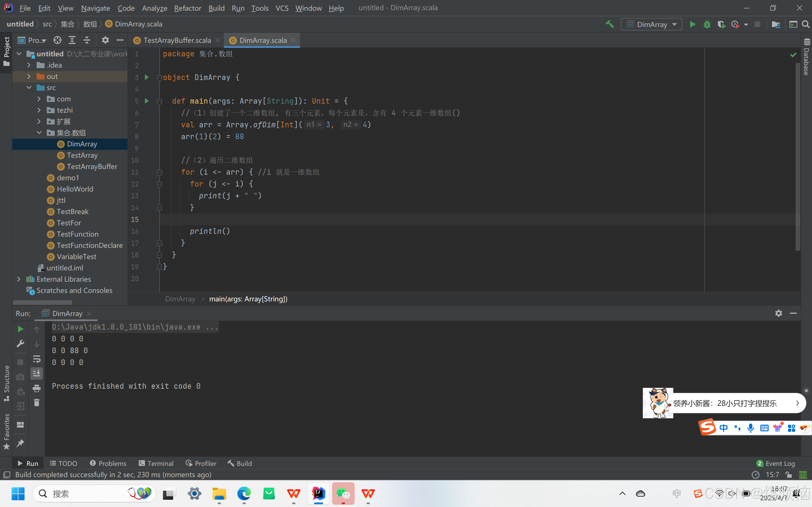Click the Rerun green arrow in Run panel

tap(20, 329)
